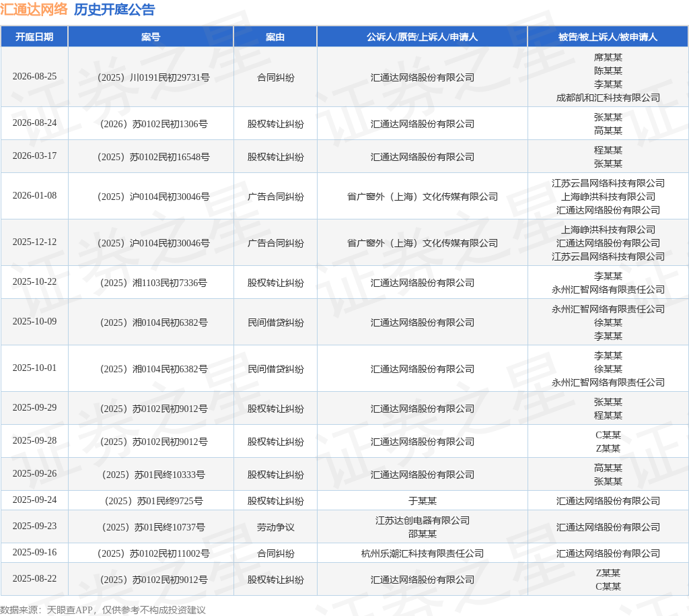This screenshot has width=689, height=616.
Task: Click the 开庭日期 column header
Action: point(34,37)
